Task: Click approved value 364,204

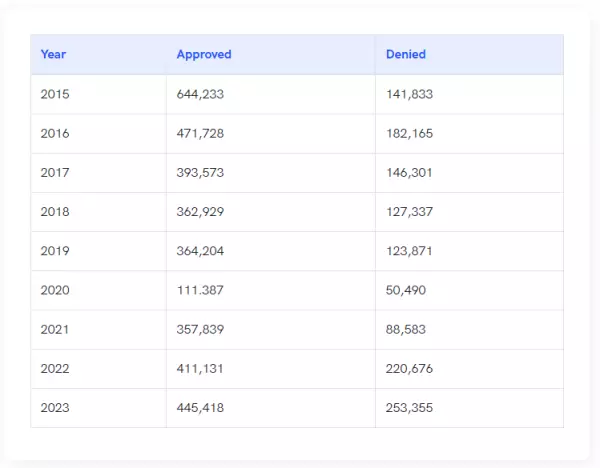Action: point(200,251)
